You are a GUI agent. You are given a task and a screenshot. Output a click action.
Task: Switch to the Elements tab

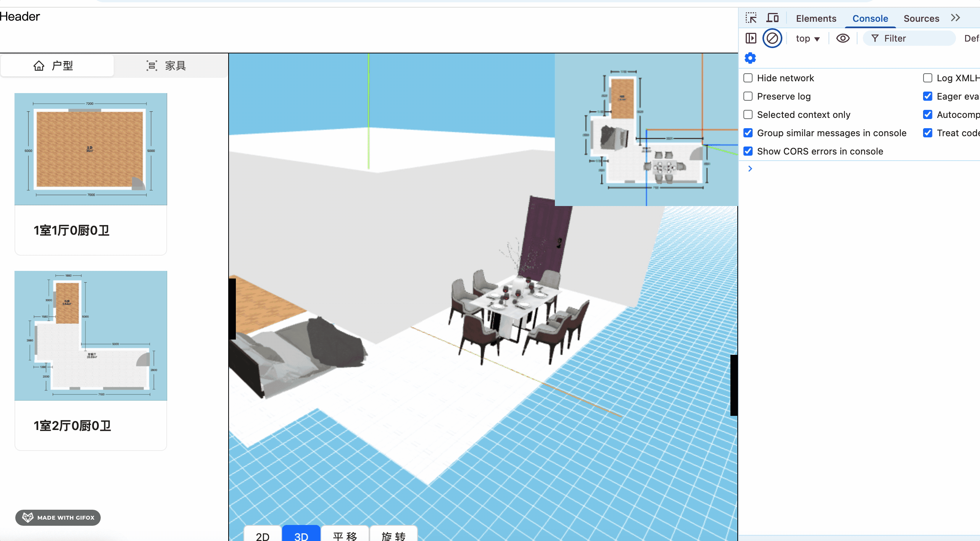tap(816, 18)
